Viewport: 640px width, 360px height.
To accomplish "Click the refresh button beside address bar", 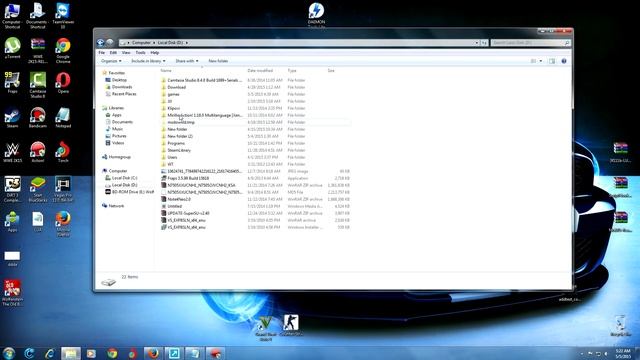I will tap(484, 42).
